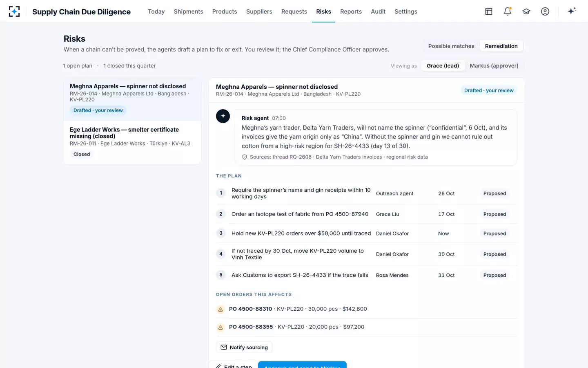
Task: Click the Notify sourcing button
Action: tap(244, 347)
